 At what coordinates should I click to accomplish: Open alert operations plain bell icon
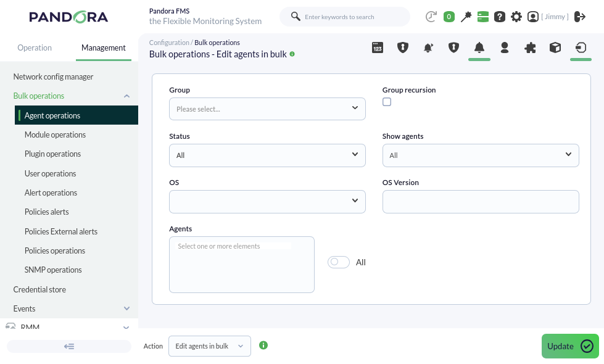pyautogui.click(x=479, y=48)
